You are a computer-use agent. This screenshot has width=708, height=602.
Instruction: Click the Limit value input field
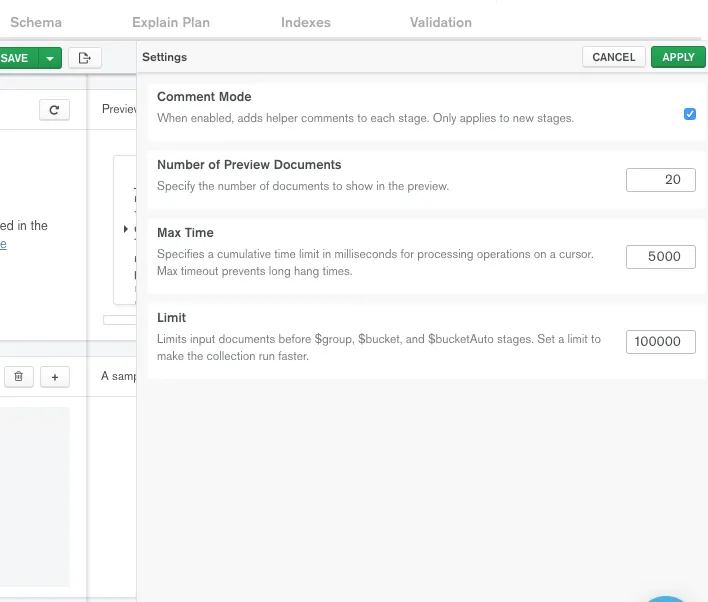click(x=661, y=341)
